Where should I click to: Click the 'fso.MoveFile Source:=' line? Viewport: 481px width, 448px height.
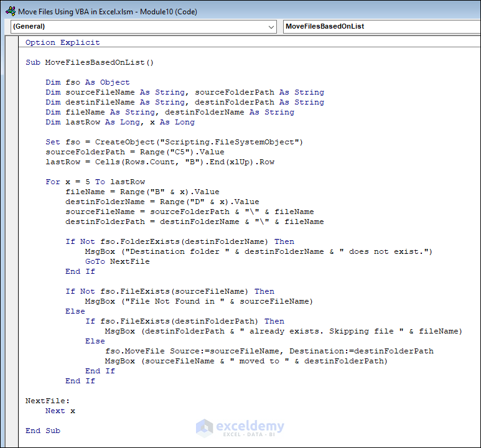click(x=269, y=351)
